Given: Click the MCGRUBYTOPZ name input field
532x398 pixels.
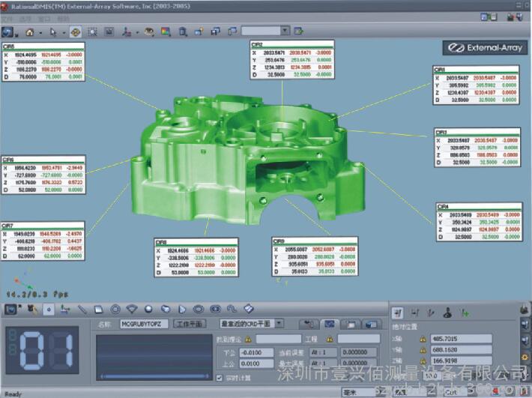Looking at the screenshot, I should pos(140,324).
